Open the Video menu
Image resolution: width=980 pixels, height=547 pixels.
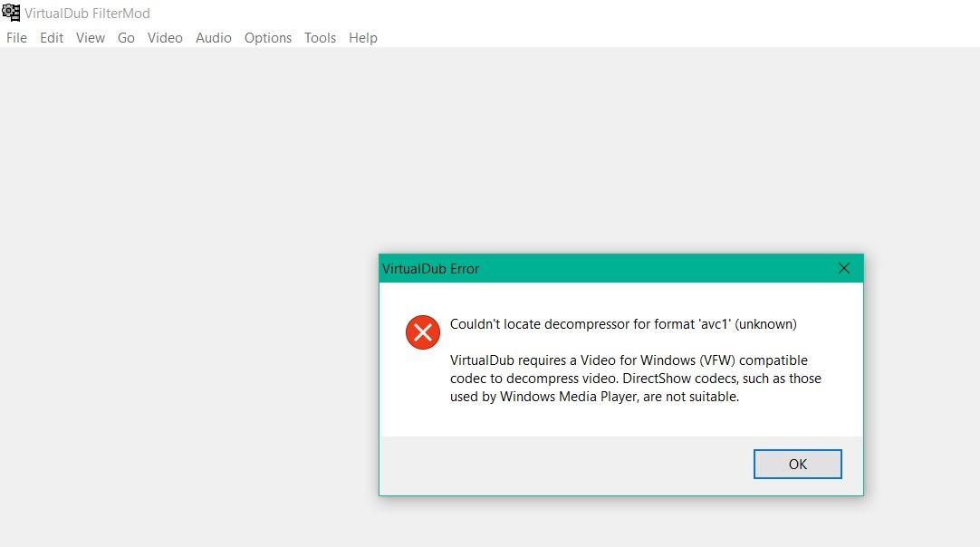(x=165, y=38)
